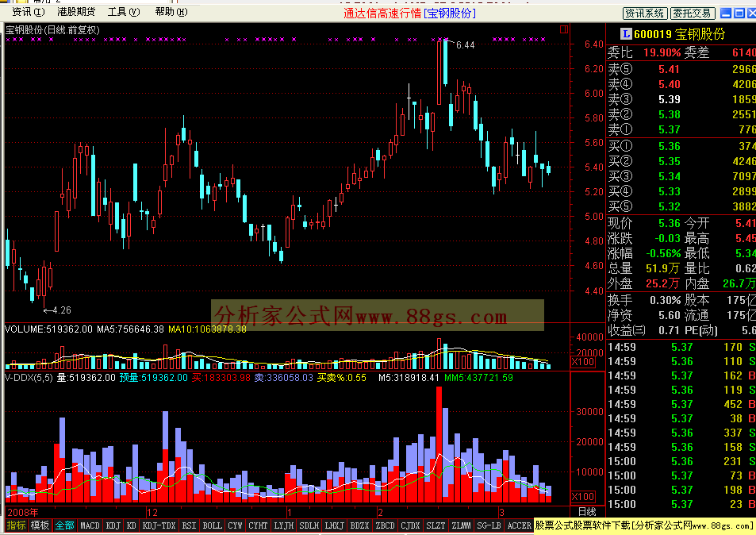The height and width of the screenshot is (535, 756).
Task: Click the green MM5:437721.59 label
Action: (x=478, y=378)
